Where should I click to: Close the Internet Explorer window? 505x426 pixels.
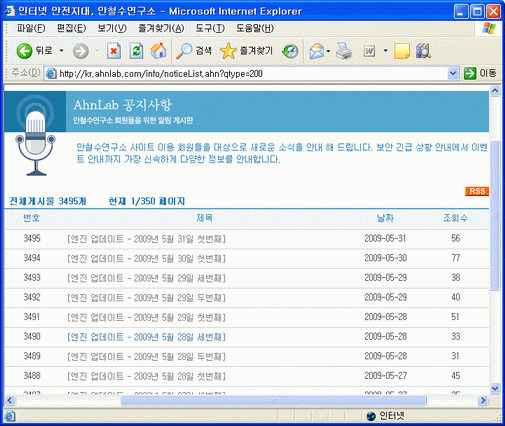493,12
